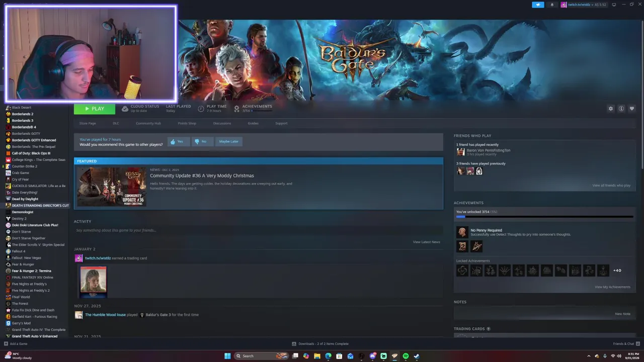
Task: Click the Play Time clock icon
Action: [x=201, y=109]
